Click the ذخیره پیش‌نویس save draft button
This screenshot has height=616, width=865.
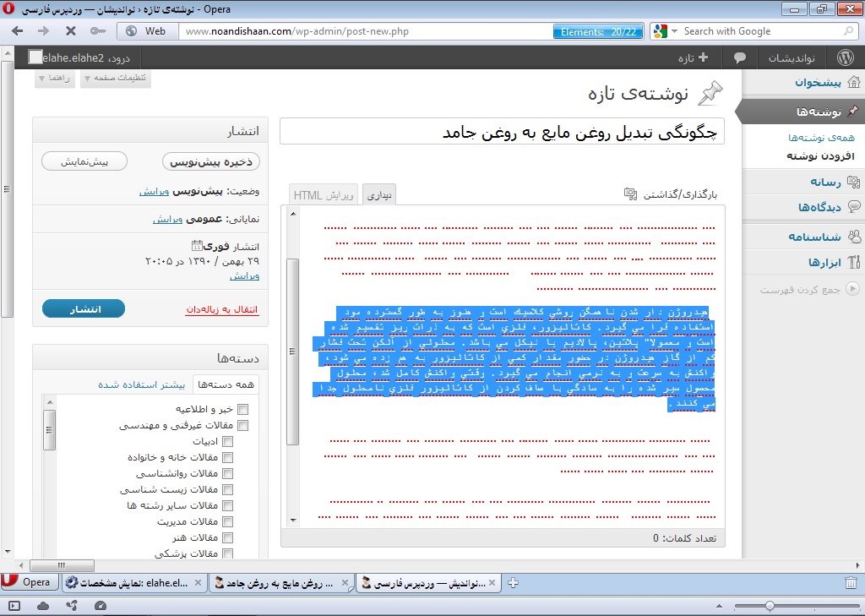tap(210, 161)
